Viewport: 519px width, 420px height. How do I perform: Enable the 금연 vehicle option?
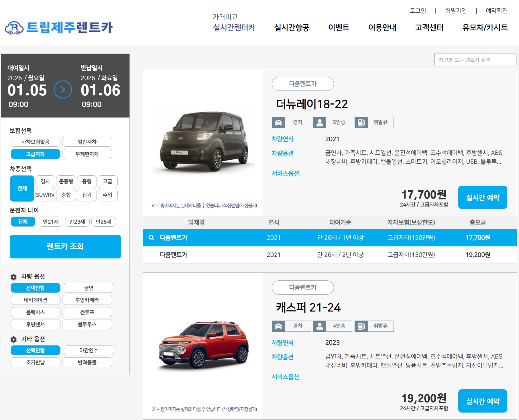tap(89, 288)
